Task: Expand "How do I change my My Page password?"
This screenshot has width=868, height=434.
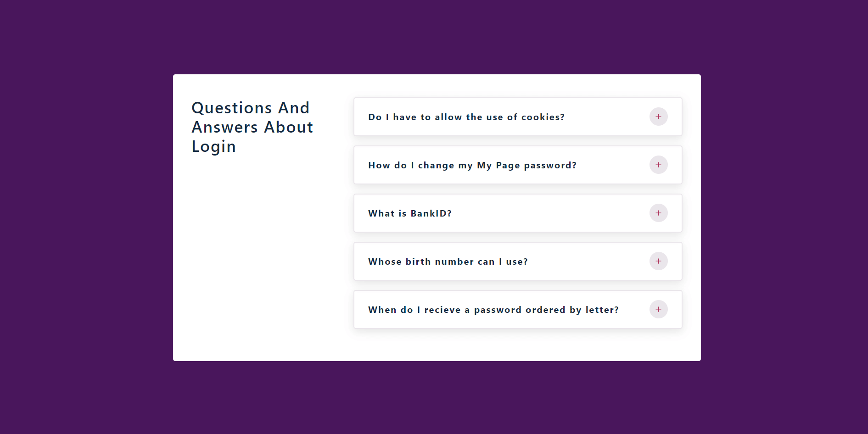Action: (472, 165)
